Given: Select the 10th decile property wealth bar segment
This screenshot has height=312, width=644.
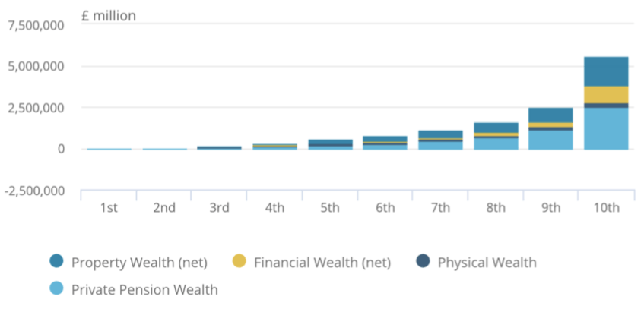Looking at the screenshot, I should click(605, 71).
